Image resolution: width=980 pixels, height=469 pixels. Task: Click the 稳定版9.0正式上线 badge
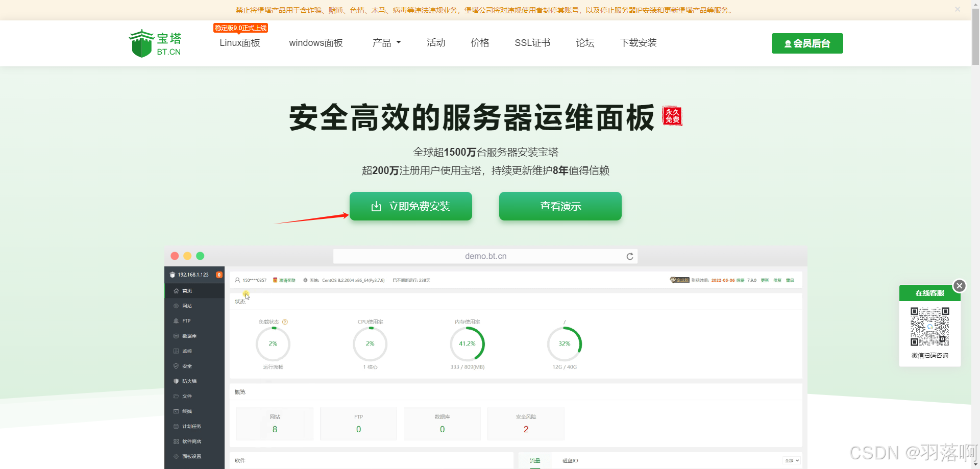[x=240, y=28]
